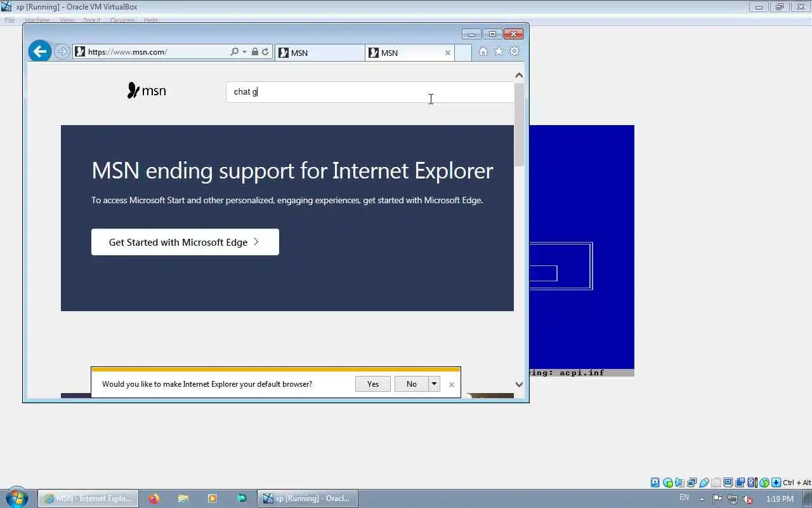
Task: Expand the No button dropdown arrow
Action: [435, 384]
